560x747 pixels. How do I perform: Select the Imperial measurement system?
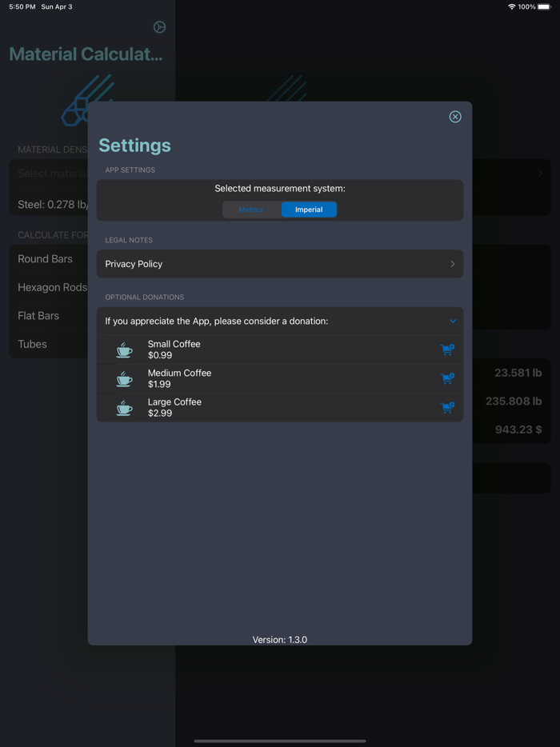[309, 210]
